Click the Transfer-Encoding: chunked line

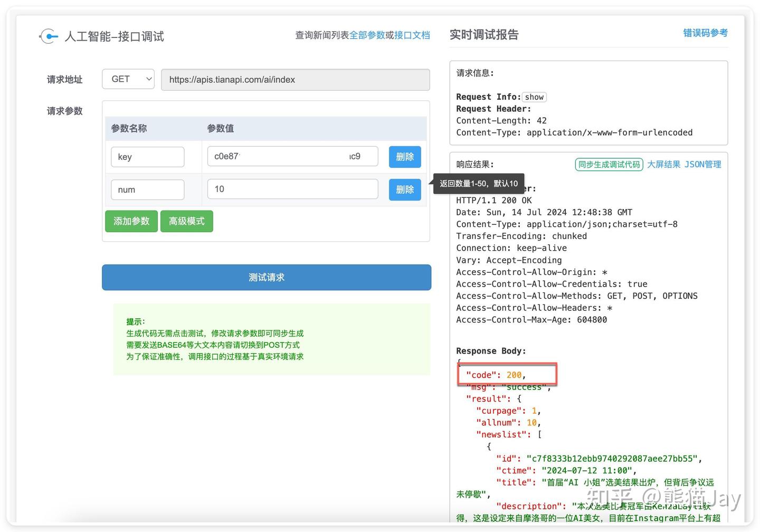point(521,236)
